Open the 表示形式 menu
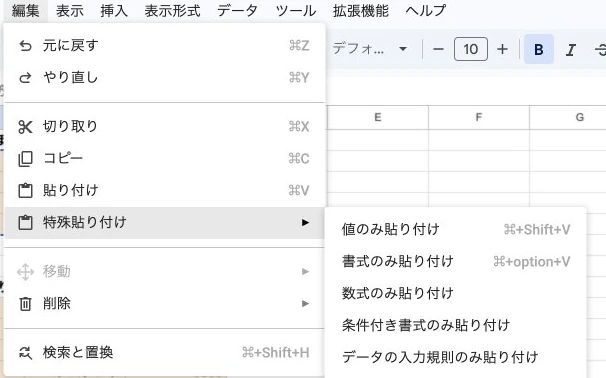Image resolution: width=606 pixels, height=378 pixels. click(172, 10)
